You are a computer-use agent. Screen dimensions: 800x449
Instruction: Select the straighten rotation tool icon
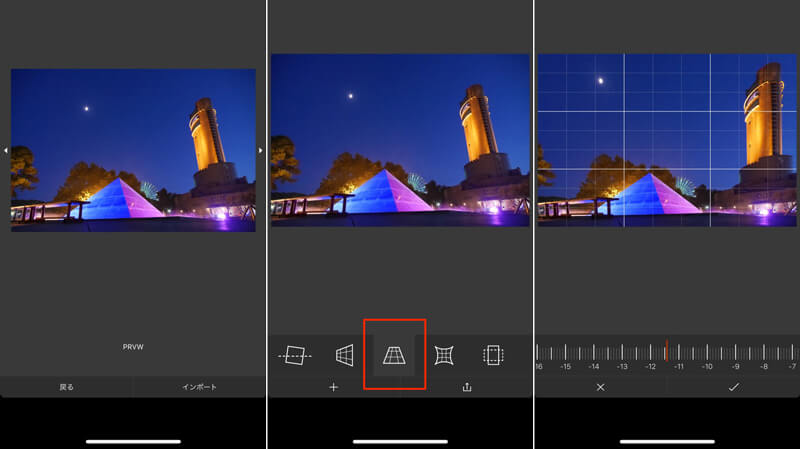295,355
